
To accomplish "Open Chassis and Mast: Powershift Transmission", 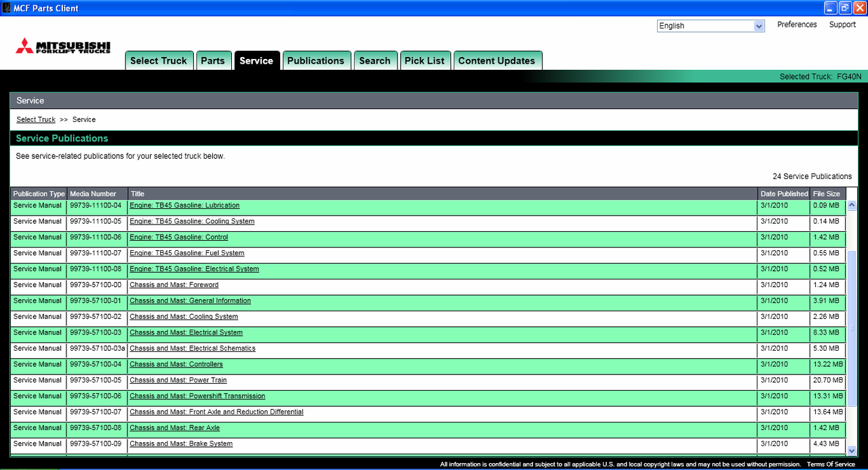I will pos(197,396).
